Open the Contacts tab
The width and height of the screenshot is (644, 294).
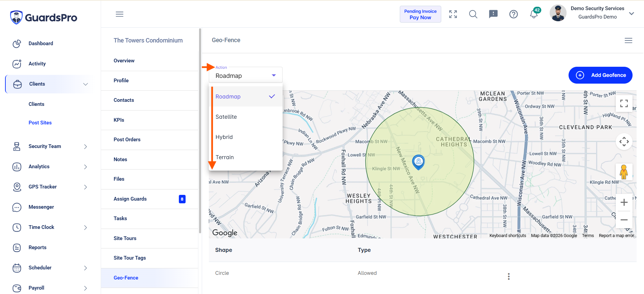tap(150, 100)
